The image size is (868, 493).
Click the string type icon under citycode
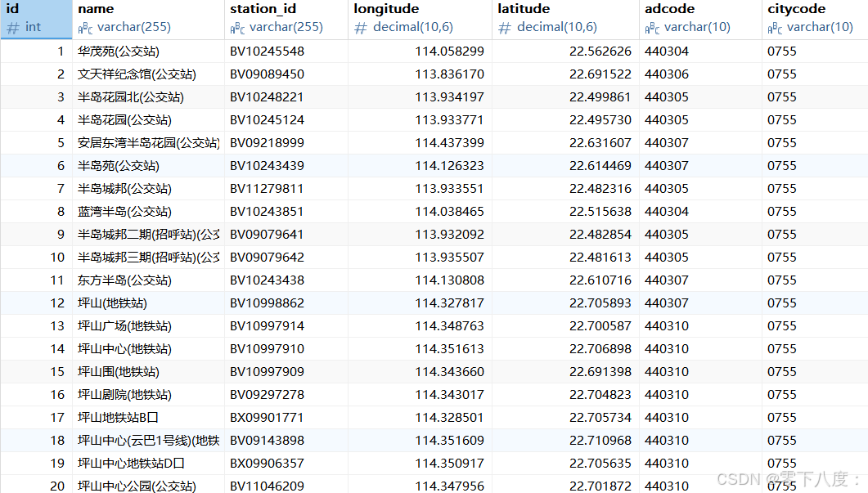pyautogui.click(x=775, y=29)
